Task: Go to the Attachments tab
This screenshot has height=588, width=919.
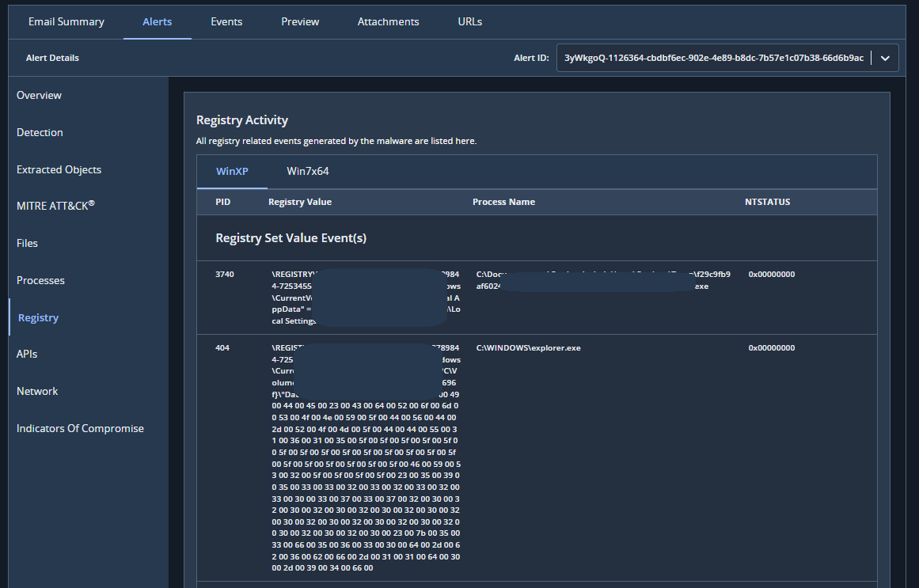Action: pos(388,21)
